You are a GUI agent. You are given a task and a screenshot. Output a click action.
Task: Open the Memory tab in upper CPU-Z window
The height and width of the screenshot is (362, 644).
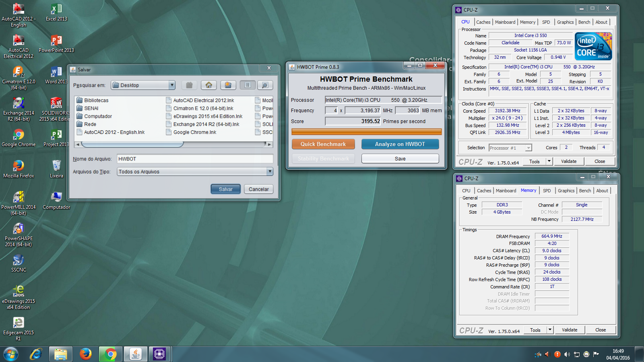(x=528, y=22)
